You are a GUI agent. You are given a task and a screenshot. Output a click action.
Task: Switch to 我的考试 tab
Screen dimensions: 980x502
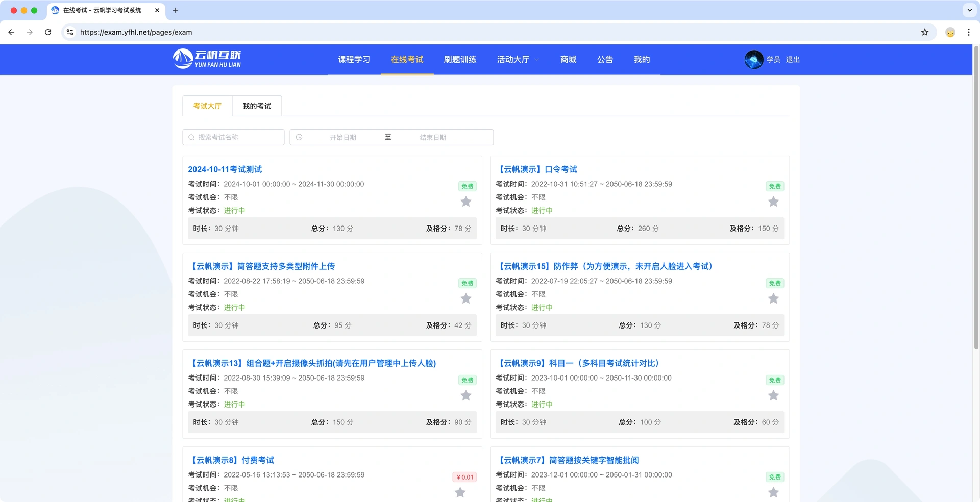(257, 106)
